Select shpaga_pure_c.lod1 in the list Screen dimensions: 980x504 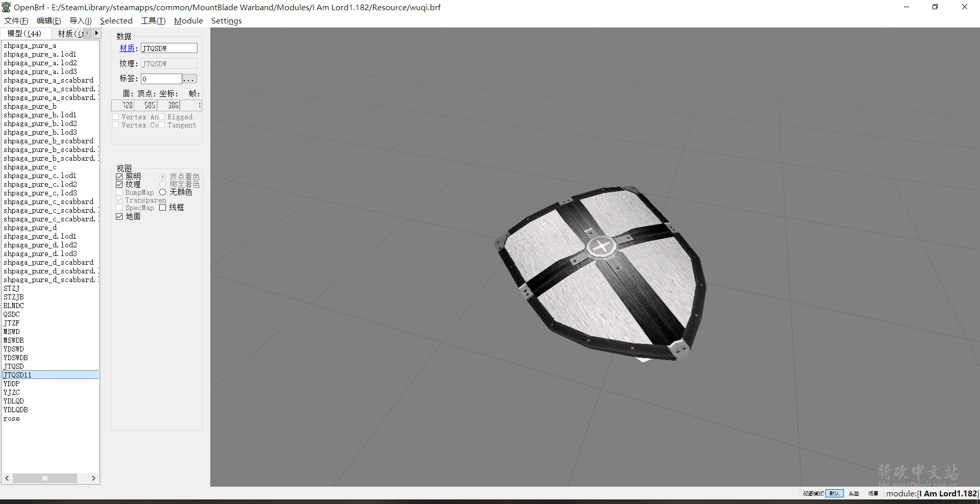39,175
